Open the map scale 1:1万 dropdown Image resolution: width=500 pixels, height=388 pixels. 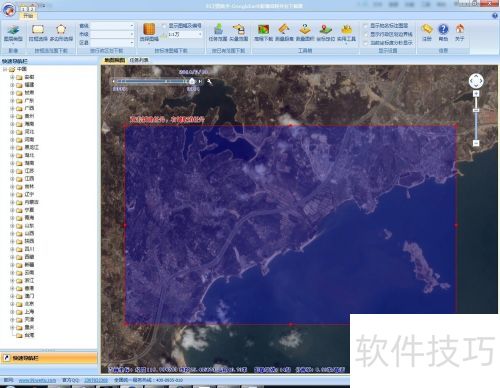pyautogui.click(x=185, y=34)
